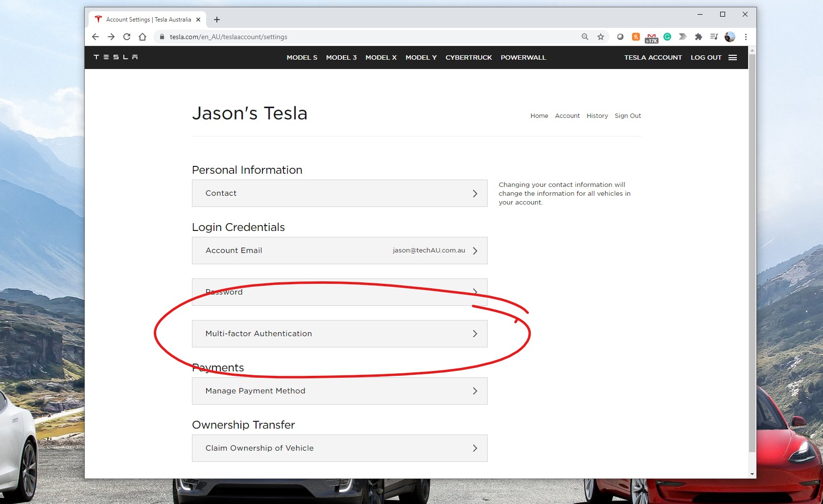Click the Claim Ownership of Vehicle chevron
823x504 pixels.
pyautogui.click(x=475, y=448)
